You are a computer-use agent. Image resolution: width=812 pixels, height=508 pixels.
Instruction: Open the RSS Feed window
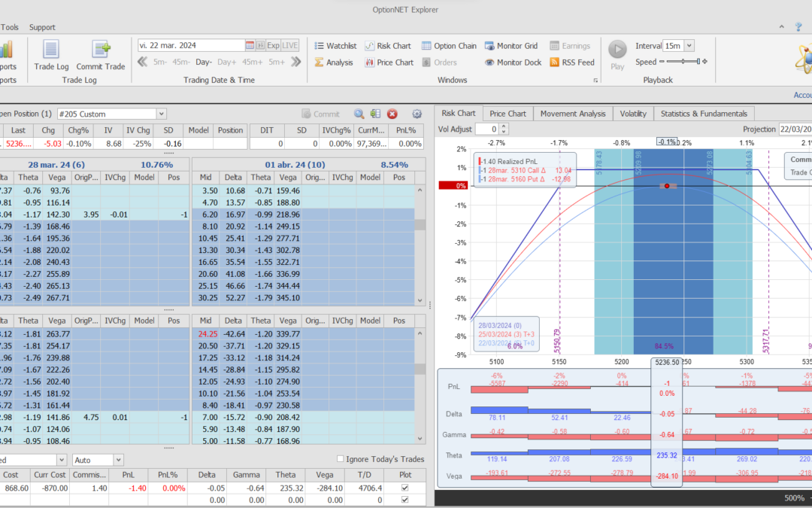click(572, 62)
